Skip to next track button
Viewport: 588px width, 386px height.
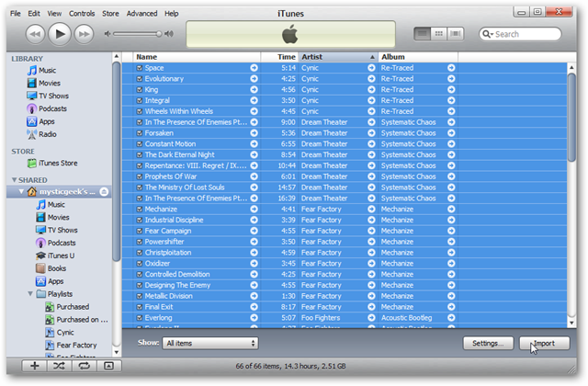click(84, 34)
